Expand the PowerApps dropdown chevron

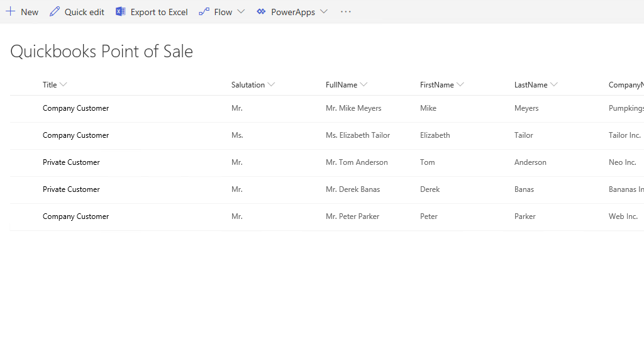click(x=324, y=11)
